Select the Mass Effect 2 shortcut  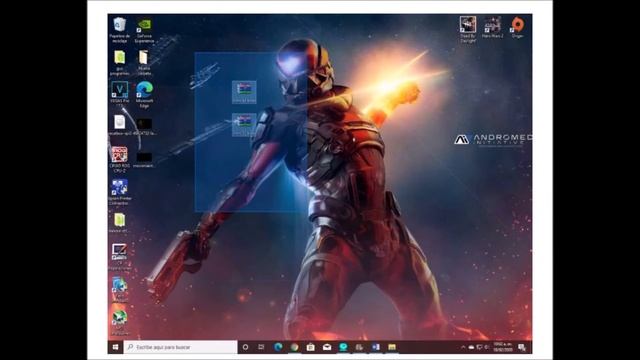(492, 27)
